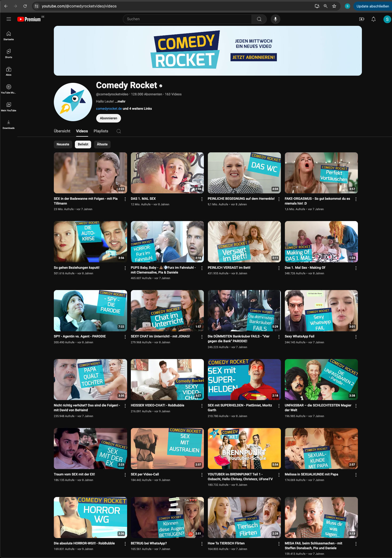Open options for So gehen Beziehungen kaputt!
392x558 pixels.
click(x=125, y=268)
